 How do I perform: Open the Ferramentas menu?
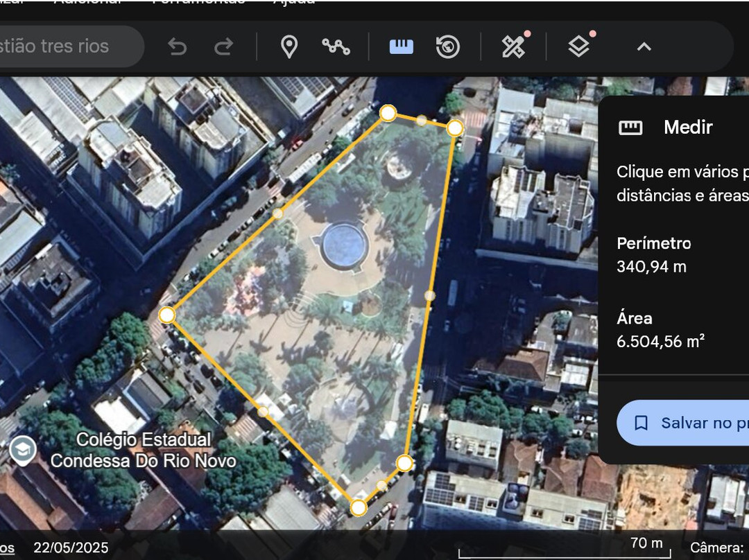pyautogui.click(x=198, y=2)
